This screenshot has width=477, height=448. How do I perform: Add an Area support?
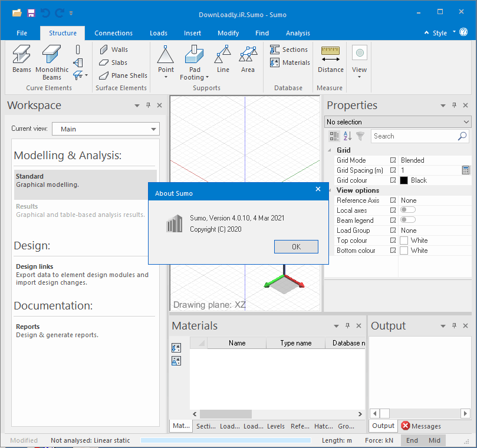(248, 60)
